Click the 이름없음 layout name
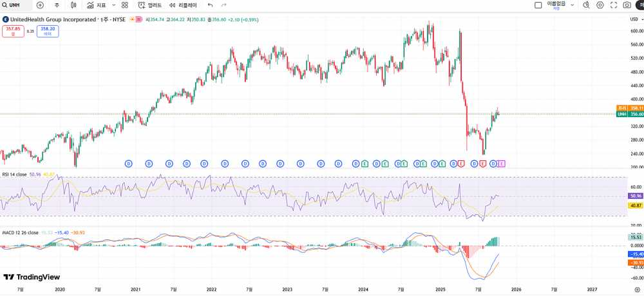This screenshot has width=644, height=296. click(x=556, y=3)
